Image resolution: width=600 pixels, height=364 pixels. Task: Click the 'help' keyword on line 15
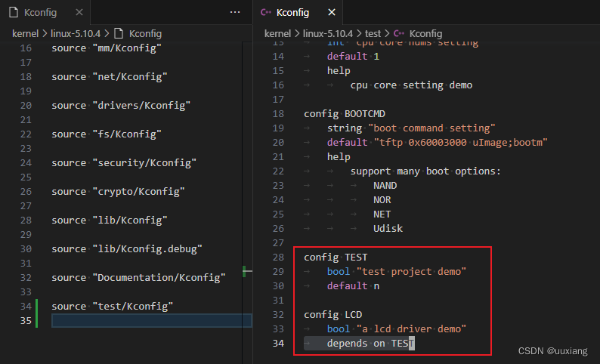[x=339, y=71]
